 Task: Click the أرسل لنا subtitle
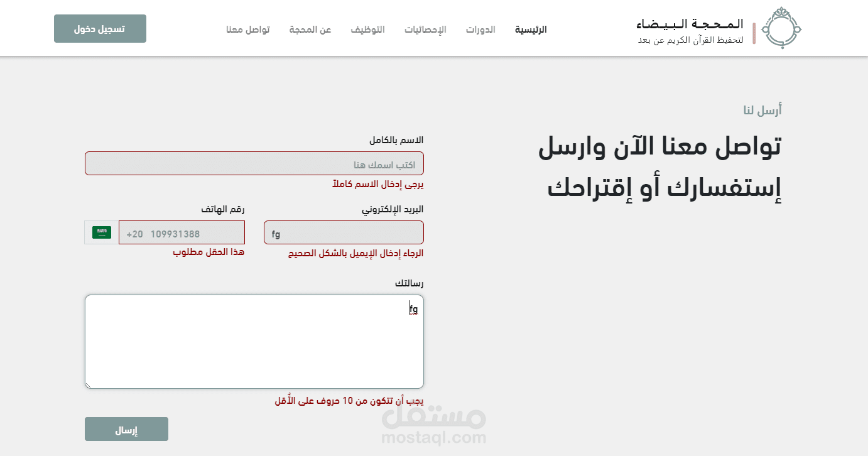click(762, 111)
